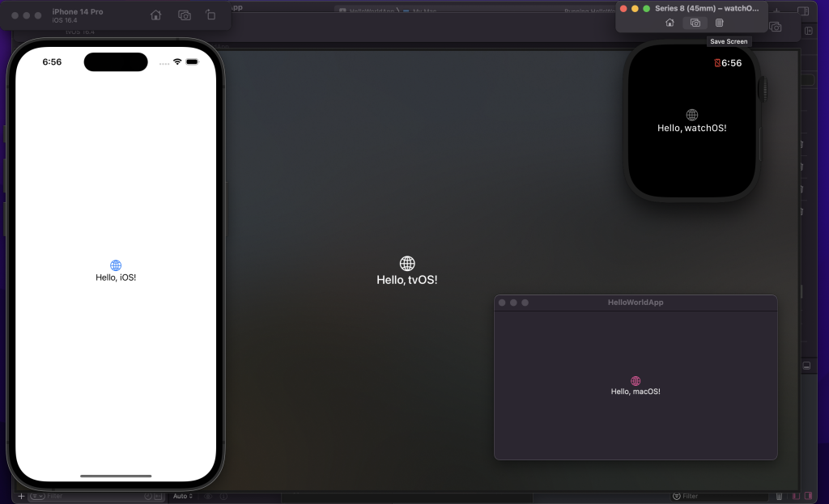Viewport: 829px width, 504px height.
Task: Tap the Home icon on iPhone simulator toolbar
Action: tap(155, 15)
